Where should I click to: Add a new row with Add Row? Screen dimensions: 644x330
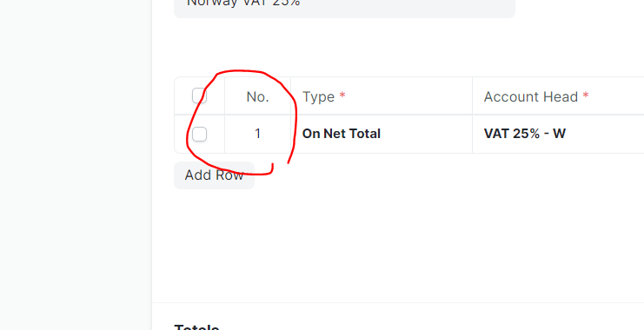214,175
